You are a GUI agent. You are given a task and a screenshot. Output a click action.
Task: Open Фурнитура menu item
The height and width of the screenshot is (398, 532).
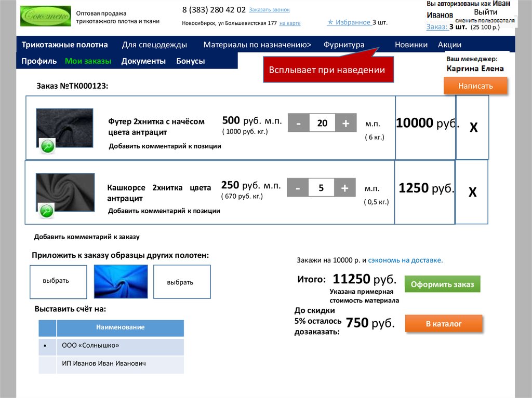pos(344,45)
